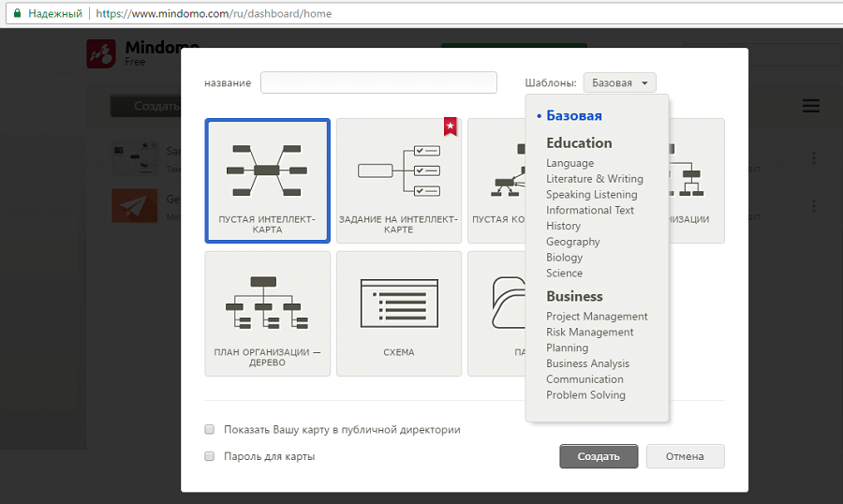Pick the СХЕМА outline template
843x504 pixels.
click(398, 314)
